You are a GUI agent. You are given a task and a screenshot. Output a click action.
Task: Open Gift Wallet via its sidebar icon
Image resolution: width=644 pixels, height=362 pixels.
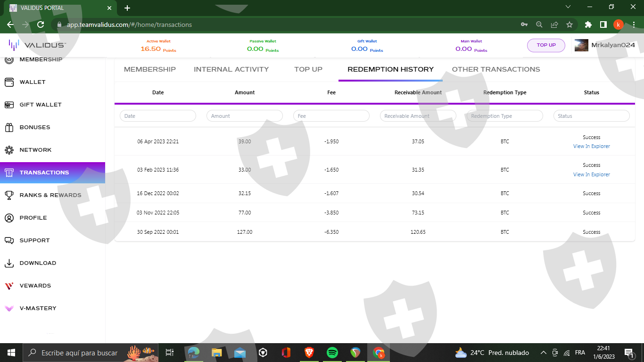pyautogui.click(x=9, y=105)
